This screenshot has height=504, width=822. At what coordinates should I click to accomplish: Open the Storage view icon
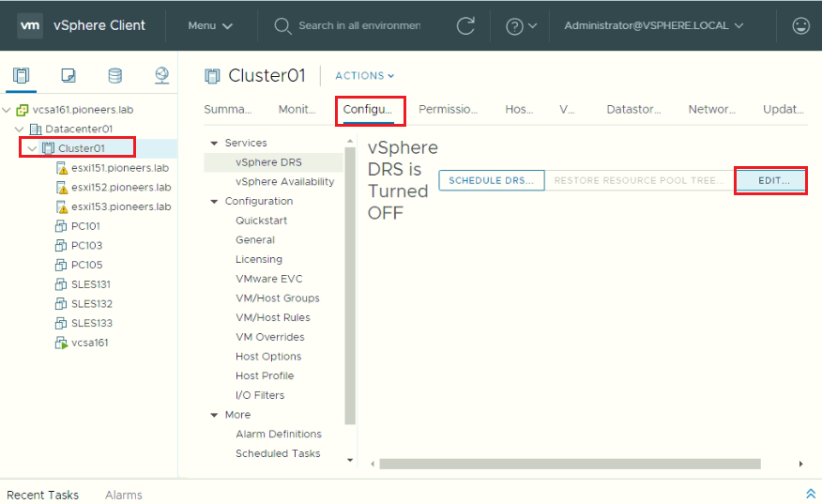[114, 75]
